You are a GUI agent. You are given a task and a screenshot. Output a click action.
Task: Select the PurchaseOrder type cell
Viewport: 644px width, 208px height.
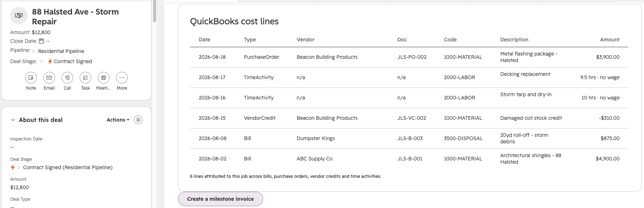[x=262, y=57]
